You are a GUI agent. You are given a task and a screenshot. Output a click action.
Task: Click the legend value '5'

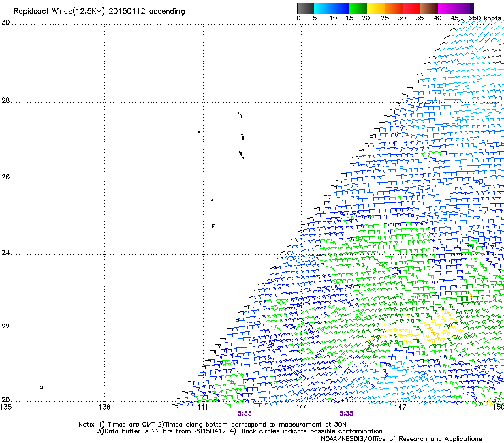tap(315, 18)
